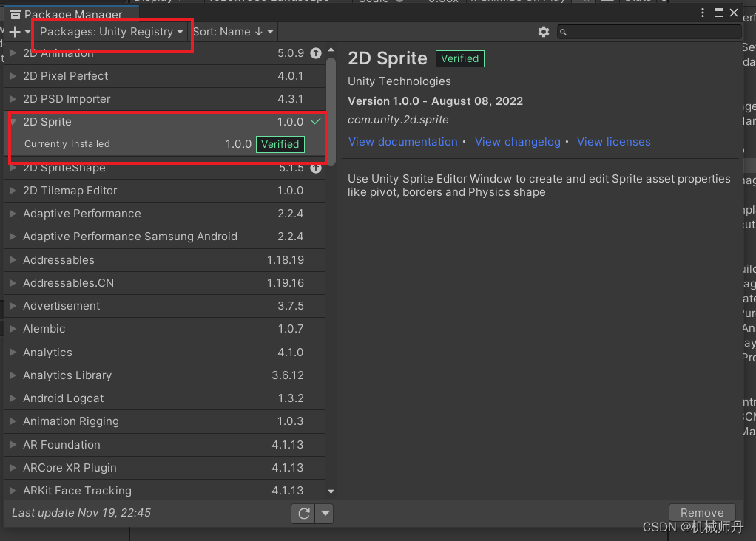Select the Analytics Library package

164,375
